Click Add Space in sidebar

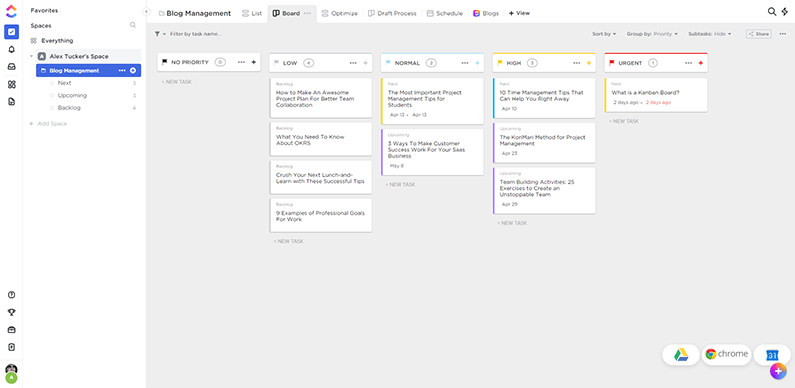[x=48, y=124]
